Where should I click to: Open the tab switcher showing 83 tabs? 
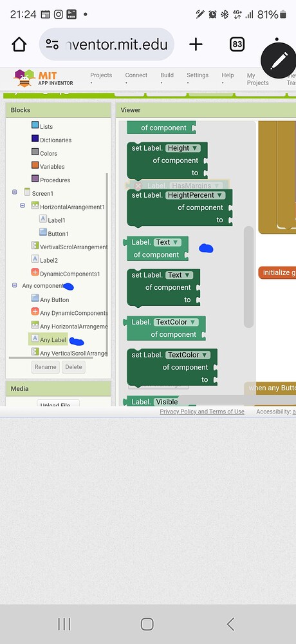[x=237, y=44]
